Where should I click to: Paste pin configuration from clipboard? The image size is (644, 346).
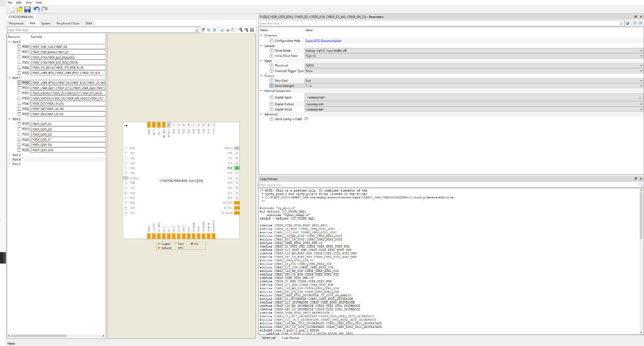(x=233, y=30)
